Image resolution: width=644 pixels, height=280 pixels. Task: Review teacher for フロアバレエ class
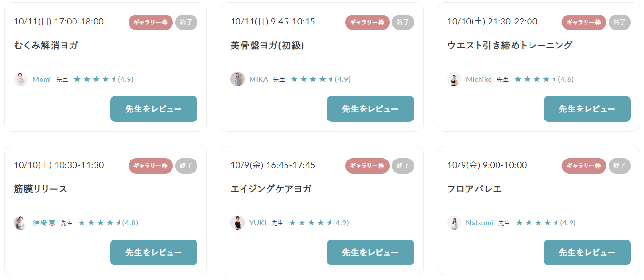click(587, 252)
